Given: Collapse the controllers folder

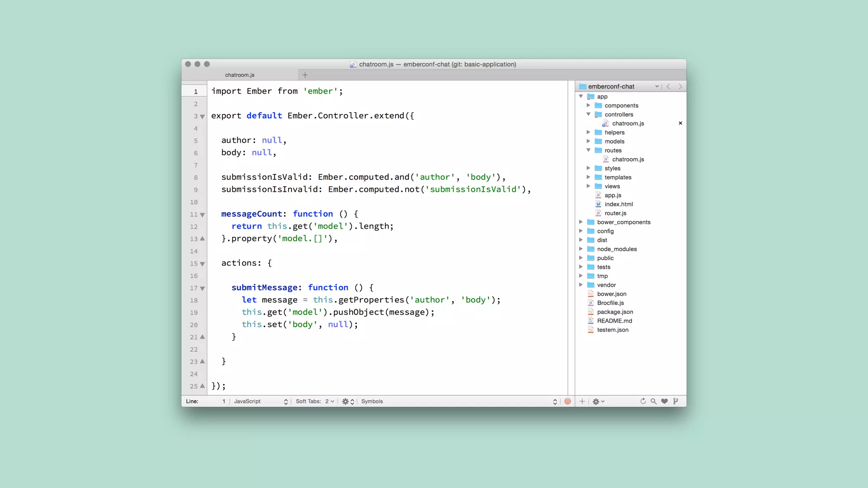Looking at the screenshot, I should [x=588, y=114].
